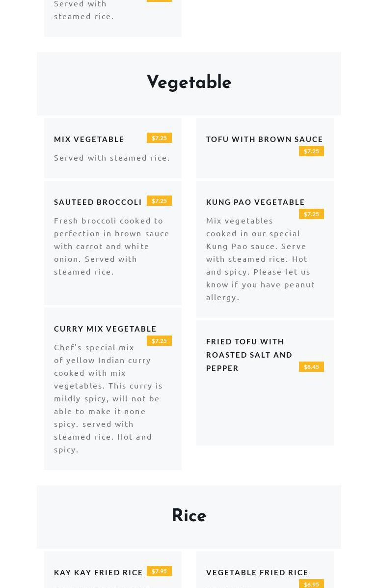Screen dimensions: 378x588
Task: Open the Curry Mix Vegetable item
Action: coord(105,329)
